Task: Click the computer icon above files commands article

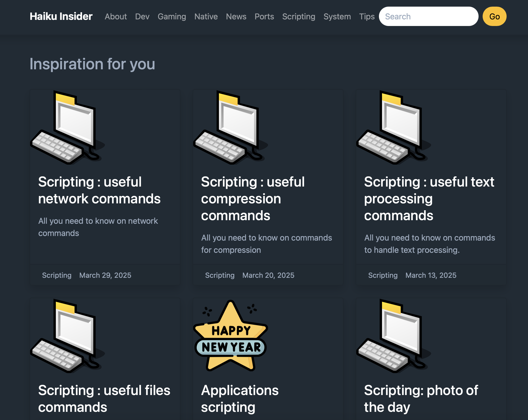Action: click(68, 336)
